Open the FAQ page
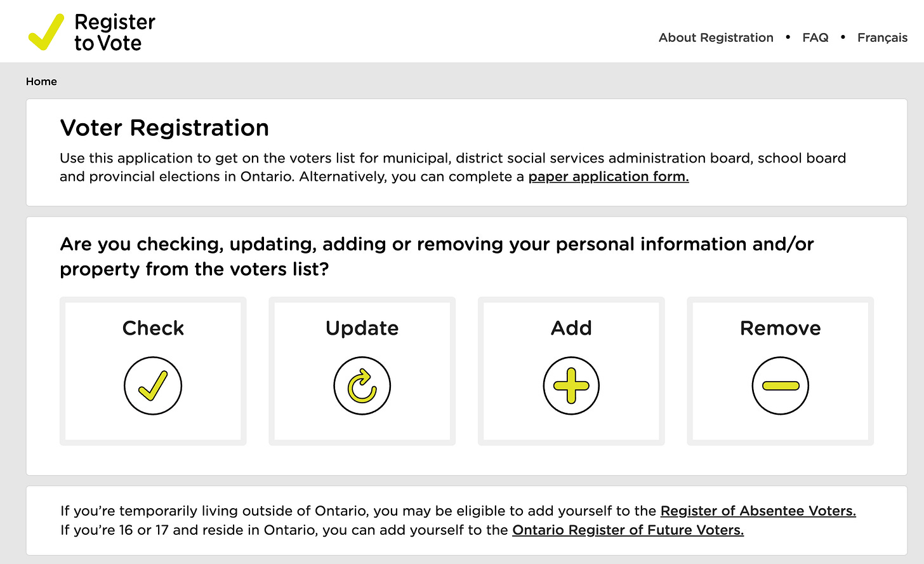Screen dimensions: 924x564 pos(815,37)
